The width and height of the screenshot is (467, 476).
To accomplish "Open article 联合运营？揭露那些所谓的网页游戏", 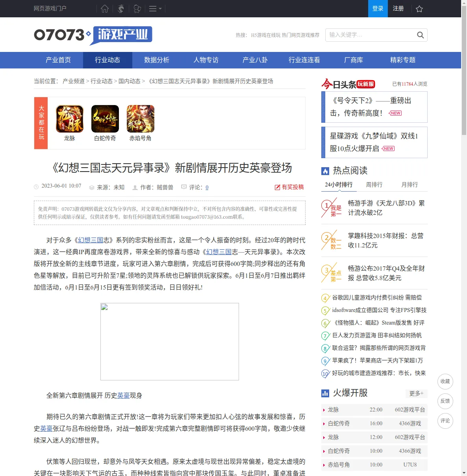I will [379, 348].
